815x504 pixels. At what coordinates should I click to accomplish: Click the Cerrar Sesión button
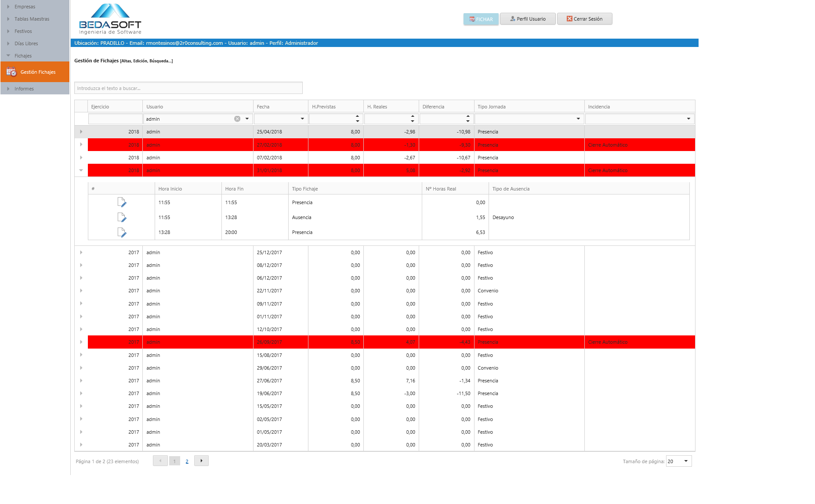(584, 19)
